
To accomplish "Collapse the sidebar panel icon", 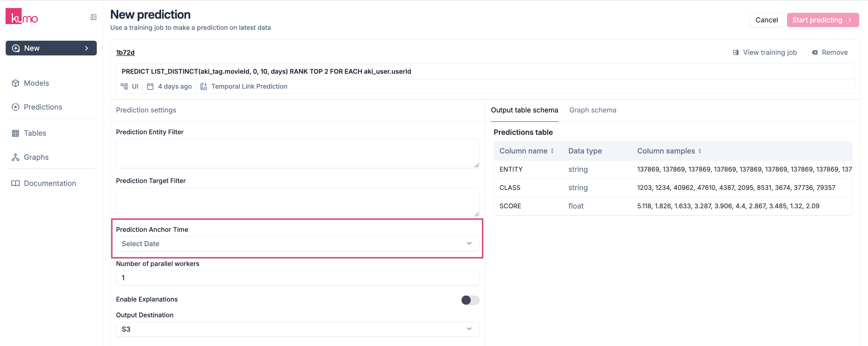I will pyautogui.click(x=93, y=17).
